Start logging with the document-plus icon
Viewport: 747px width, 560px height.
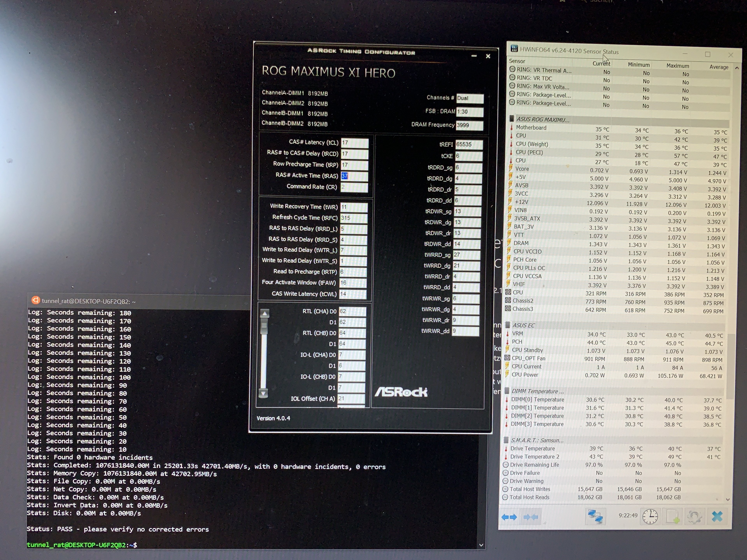pyautogui.click(x=672, y=516)
